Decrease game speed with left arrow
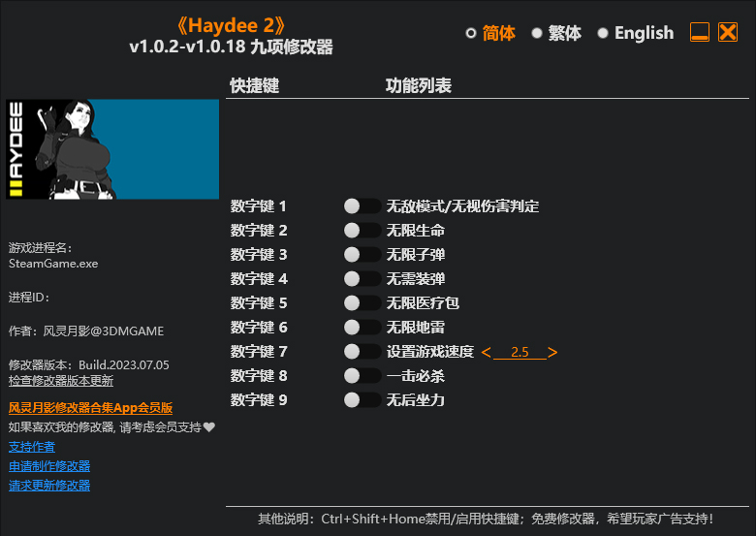Screen dimensions: 756x536 486,353
